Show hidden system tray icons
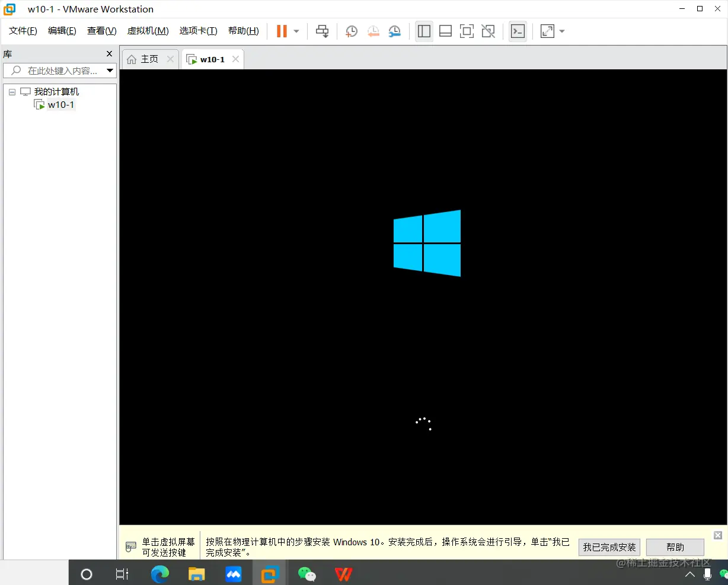The width and height of the screenshot is (728, 585). [x=690, y=574]
